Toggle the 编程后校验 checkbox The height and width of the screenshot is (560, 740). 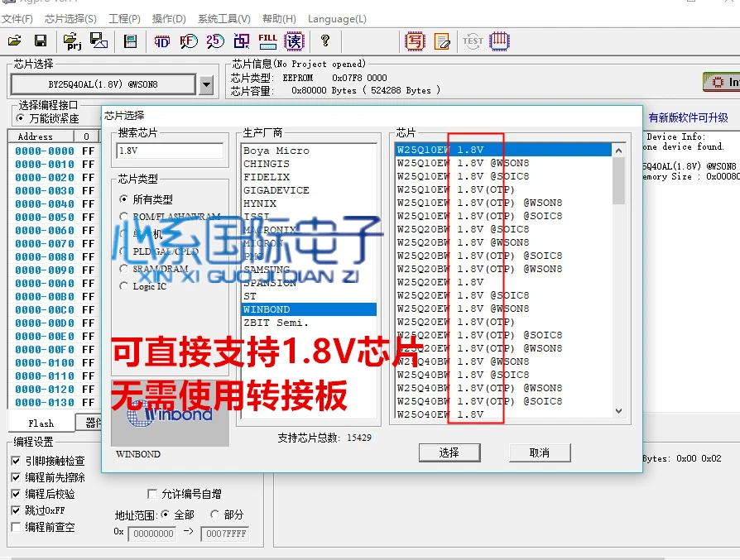tap(16, 494)
